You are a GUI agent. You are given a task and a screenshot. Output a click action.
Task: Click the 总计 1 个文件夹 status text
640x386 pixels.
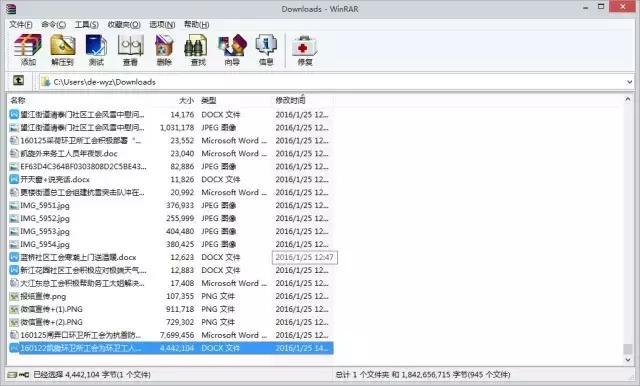click(423, 375)
